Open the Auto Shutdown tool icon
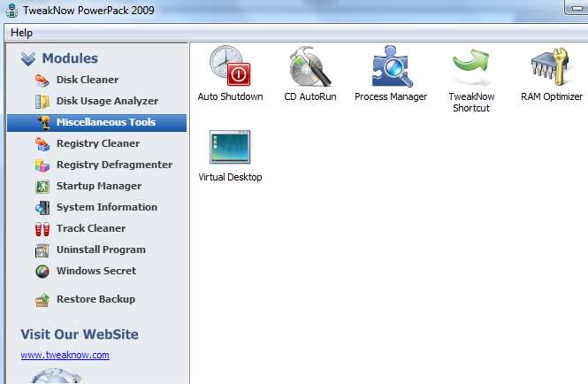Screen dimensions: 588x384 tap(230, 66)
